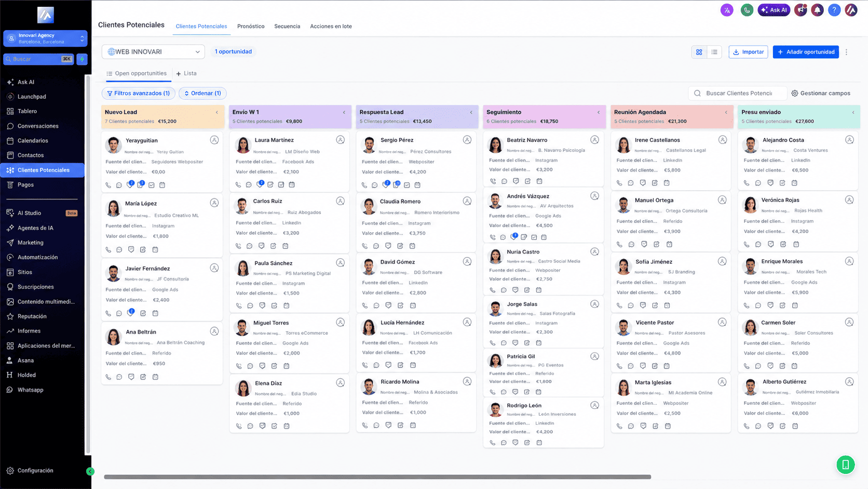Click assign owner icon on Alejandro Costa card
The width and height of the screenshot is (868, 489).
pos(849,140)
